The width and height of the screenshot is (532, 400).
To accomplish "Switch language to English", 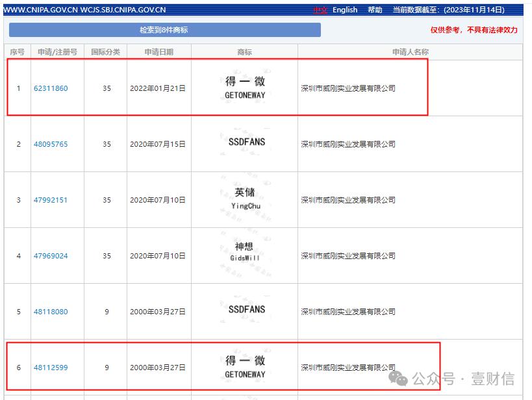I will (x=345, y=10).
